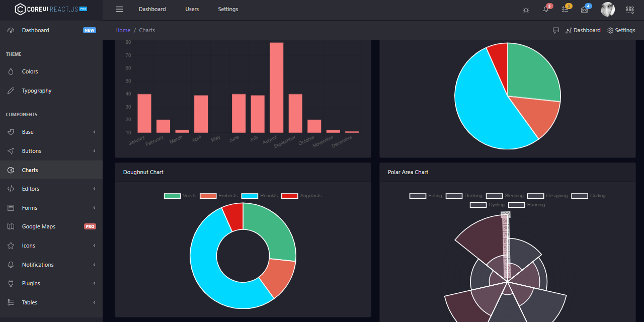The width and height of the screenshot is (644, 322).
Task: Toggle ReactJs legend in Doughnut Chart
Action: coord(259,196)
